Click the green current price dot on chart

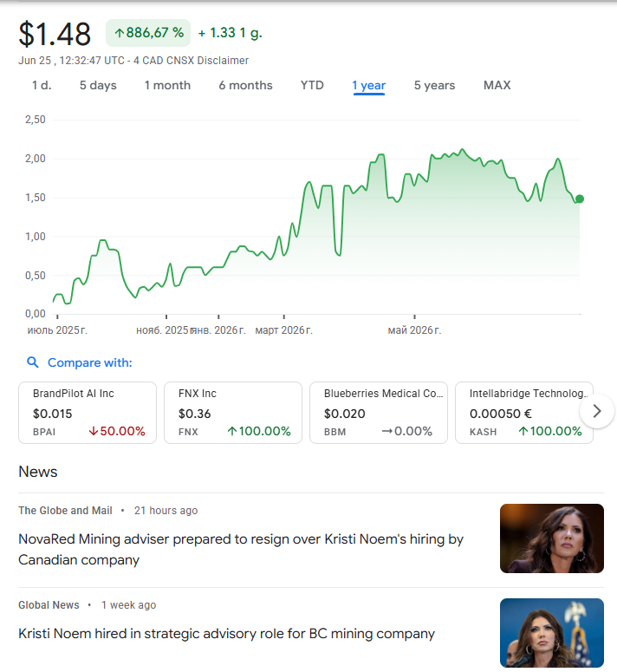pos(580,199)
